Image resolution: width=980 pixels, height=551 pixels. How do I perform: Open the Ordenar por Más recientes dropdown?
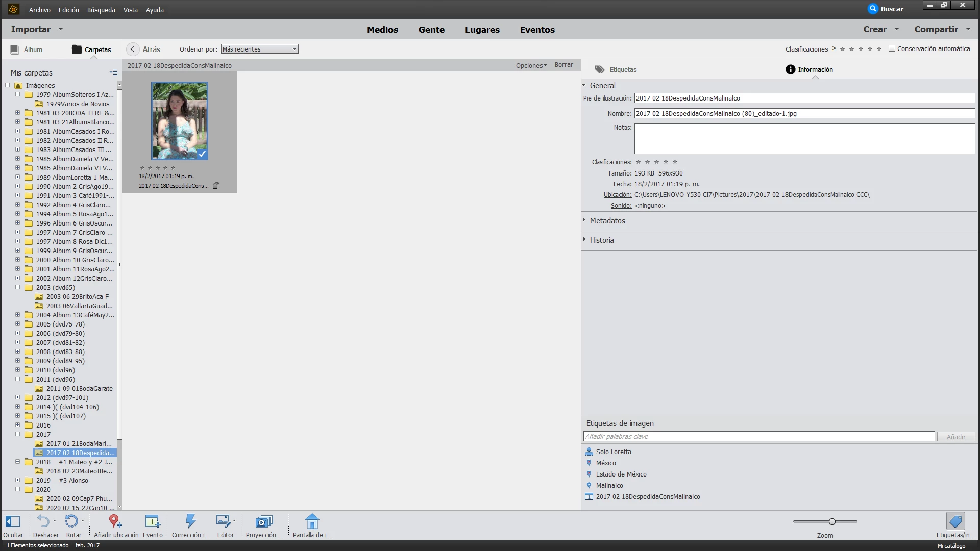259,49
